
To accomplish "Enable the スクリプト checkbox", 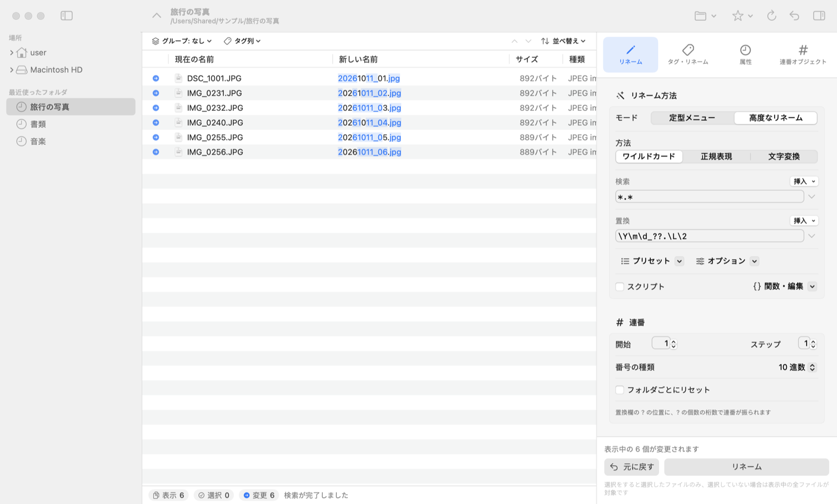I will pos(620,287).
